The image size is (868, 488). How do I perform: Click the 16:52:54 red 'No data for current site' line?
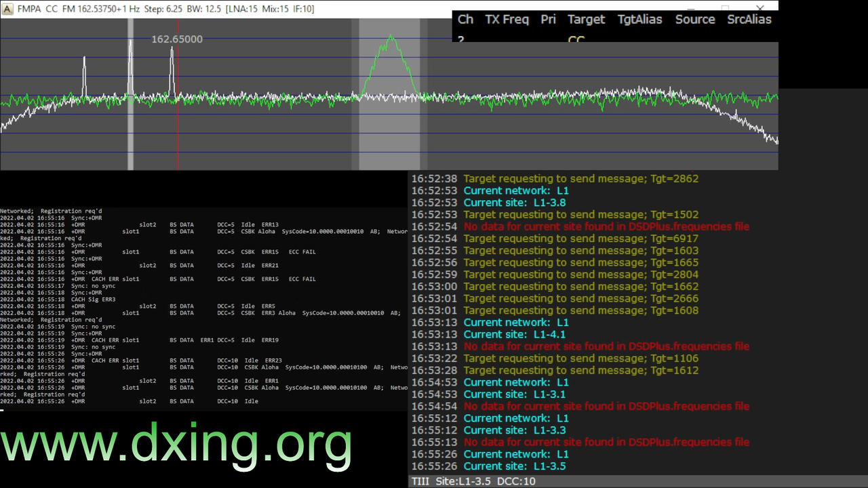pos(580,226)
